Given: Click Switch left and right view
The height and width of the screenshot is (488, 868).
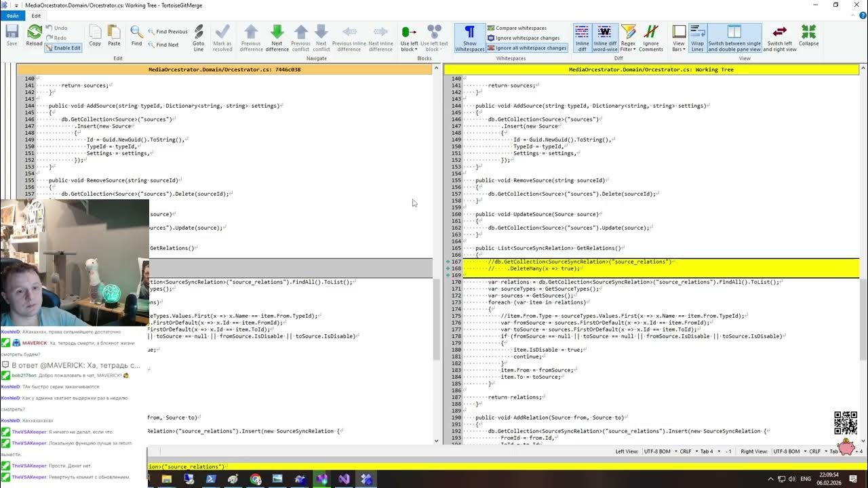Looking at the screenshot, I should click(x=780, y=38).
